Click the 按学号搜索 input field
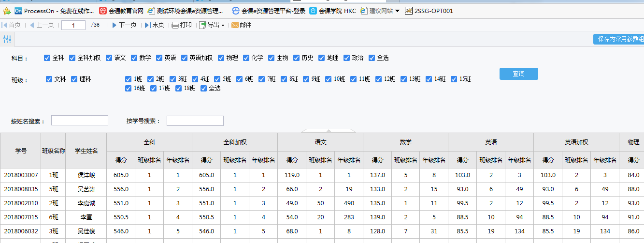This screenshot has height=243, width=644. coord(195,121)
